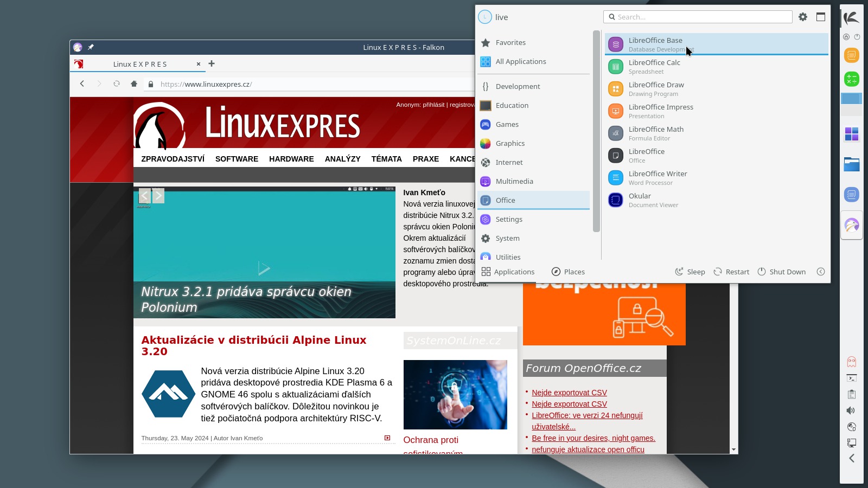Launch LibreOffice Base database app
868x488 pixels.
717,44
